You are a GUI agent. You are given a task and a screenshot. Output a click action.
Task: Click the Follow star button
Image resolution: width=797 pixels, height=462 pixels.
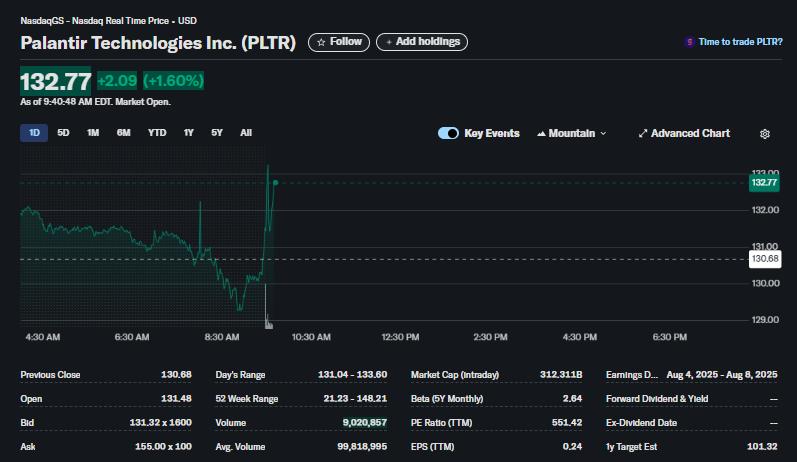[339, 42]
